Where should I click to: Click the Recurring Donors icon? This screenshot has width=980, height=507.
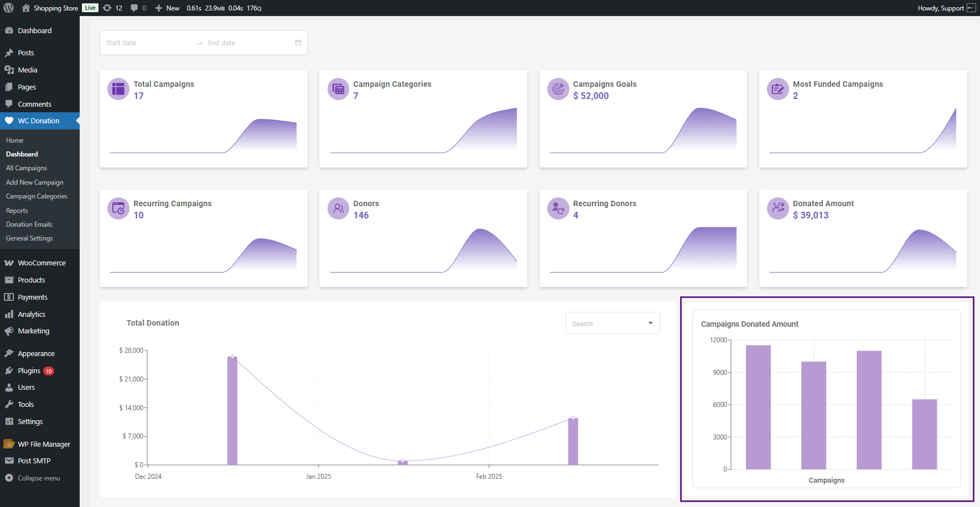(558, 208)
